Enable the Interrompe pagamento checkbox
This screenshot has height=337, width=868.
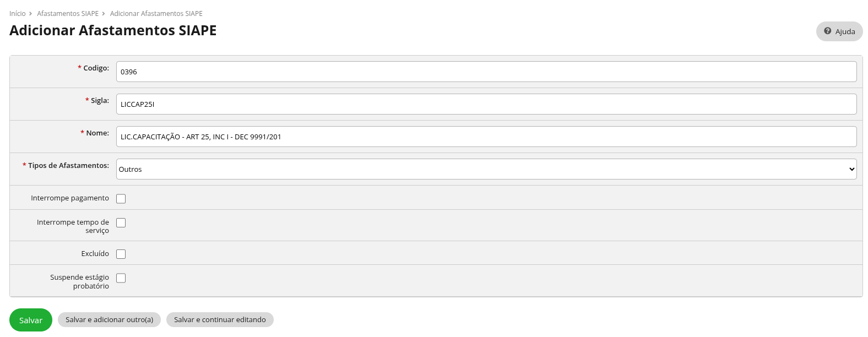tap(121, 199)
